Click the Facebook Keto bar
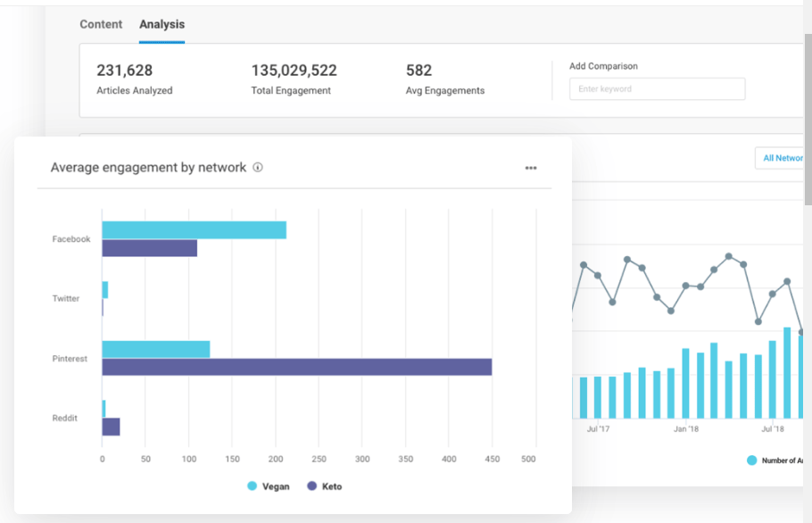Screen dimensions: 812x523 [x=149, y=248]
